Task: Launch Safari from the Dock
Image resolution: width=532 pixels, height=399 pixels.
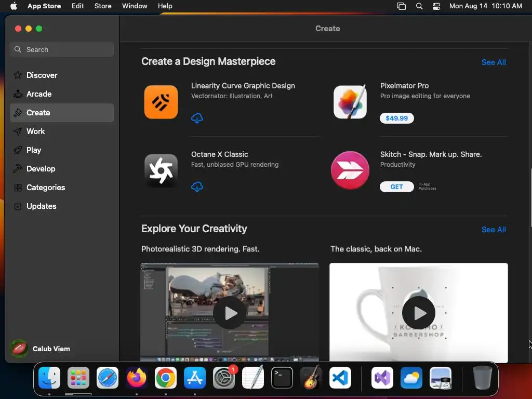Action: point(108,378)
